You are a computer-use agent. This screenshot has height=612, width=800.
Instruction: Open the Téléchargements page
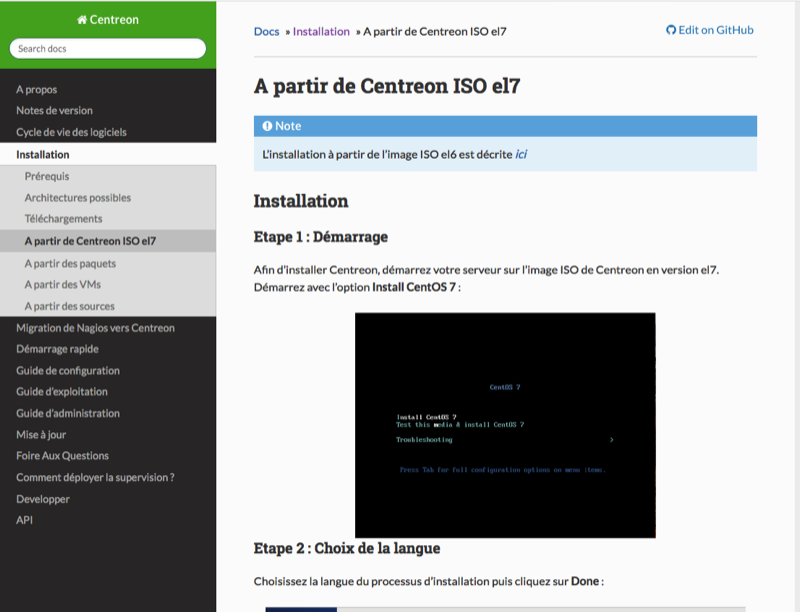[63, 218]
